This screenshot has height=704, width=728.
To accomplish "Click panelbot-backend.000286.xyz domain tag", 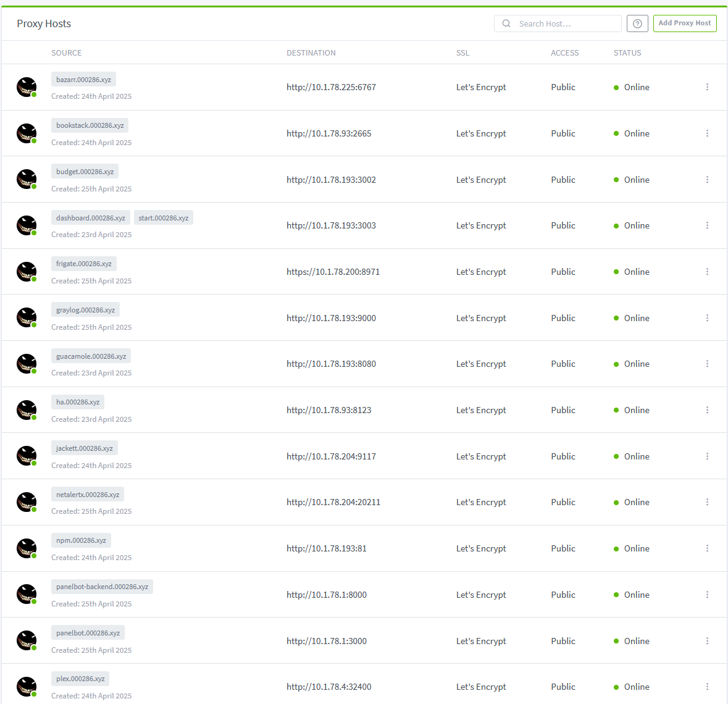I will tap(102, 587).
